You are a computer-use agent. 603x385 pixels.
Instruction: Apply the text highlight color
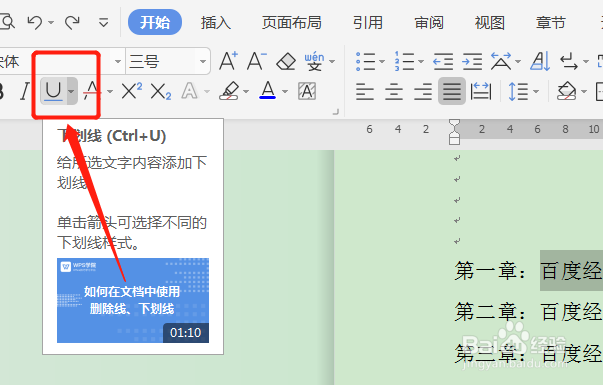pos(230,91)
